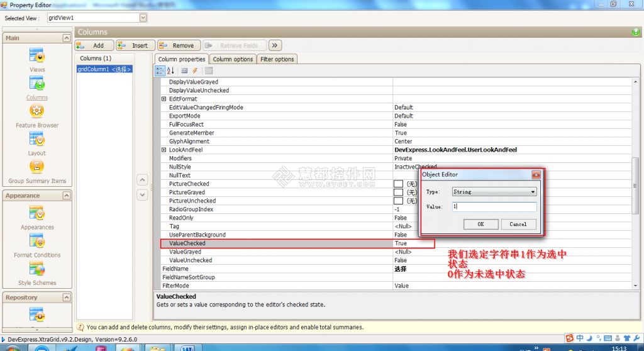644x351 pixels.
Task: Close the Object Editor dialog
Action: click(x=536, y=175)
